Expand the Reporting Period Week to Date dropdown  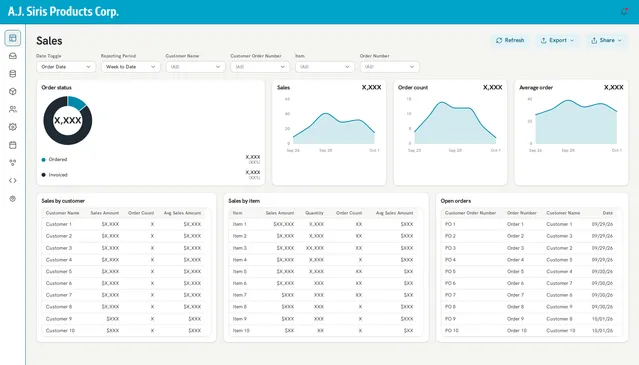point(130,67)
